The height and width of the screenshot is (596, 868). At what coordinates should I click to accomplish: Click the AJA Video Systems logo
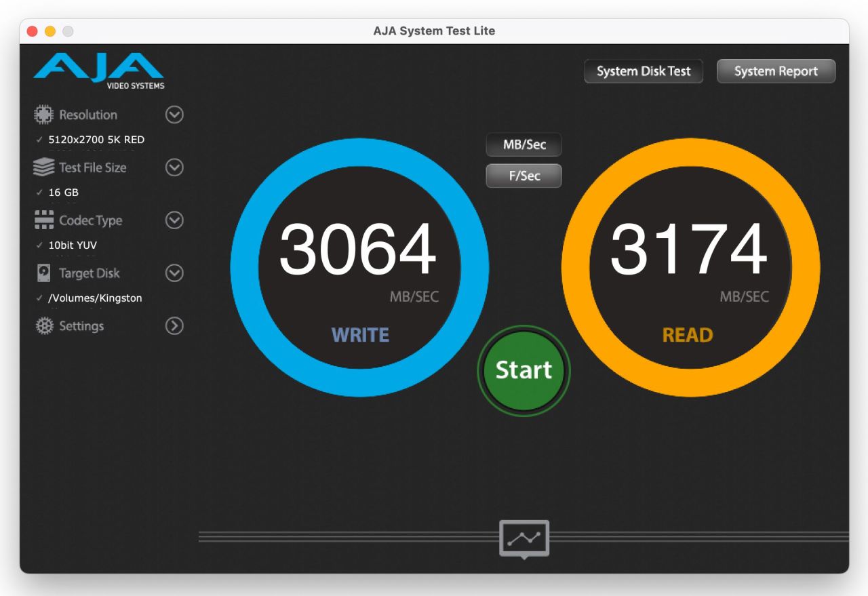tap(99, 71)
